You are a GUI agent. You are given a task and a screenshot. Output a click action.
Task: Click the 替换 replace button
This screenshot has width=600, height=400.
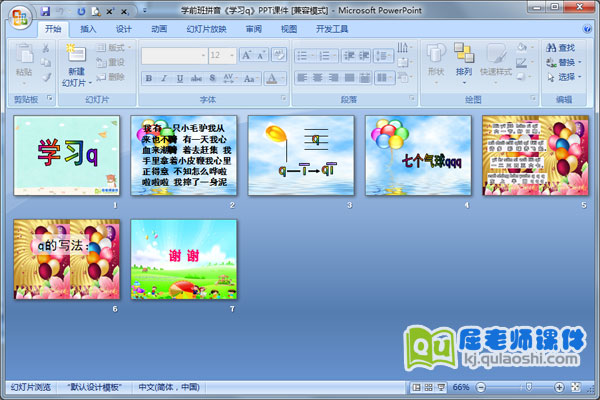point(563,62)
